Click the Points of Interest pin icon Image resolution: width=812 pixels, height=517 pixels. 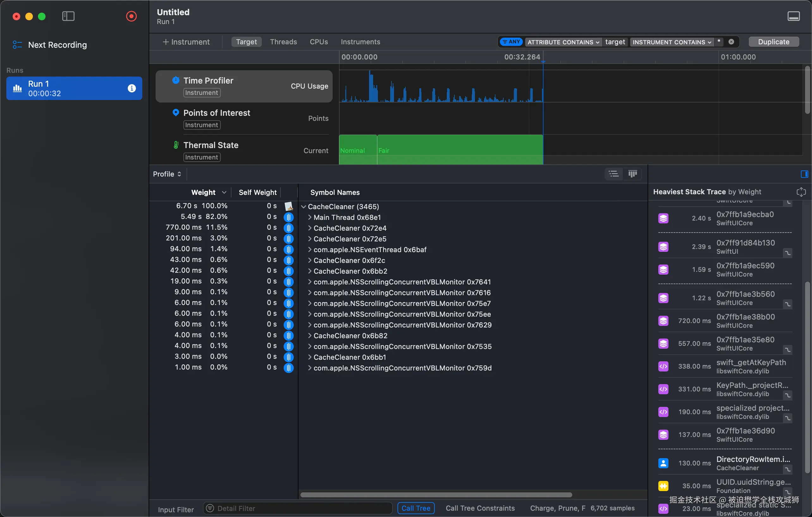(x=176, y=112)
